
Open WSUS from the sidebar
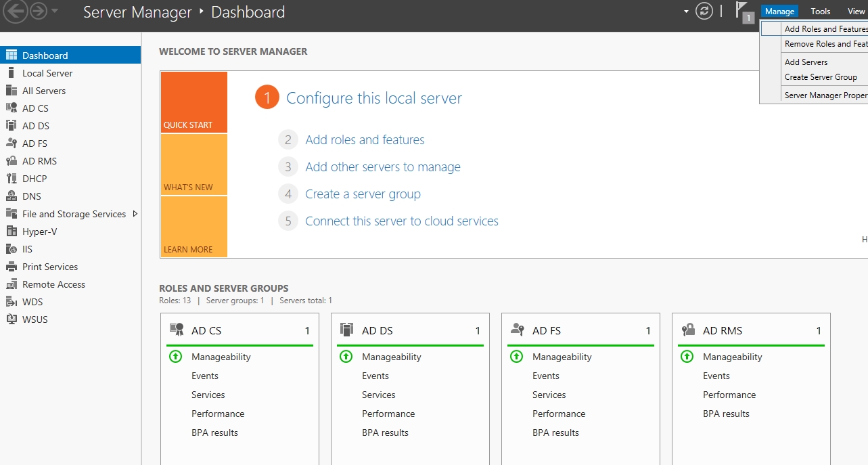point(70,319)
